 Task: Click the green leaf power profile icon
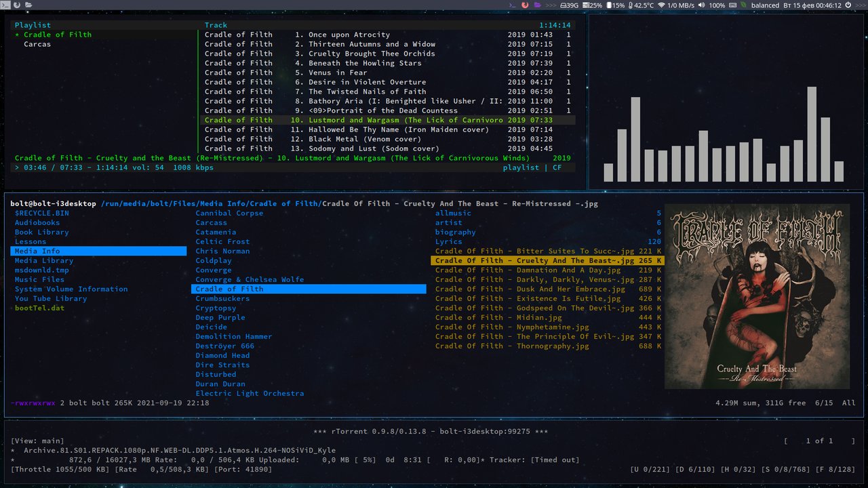pos(743,5)
